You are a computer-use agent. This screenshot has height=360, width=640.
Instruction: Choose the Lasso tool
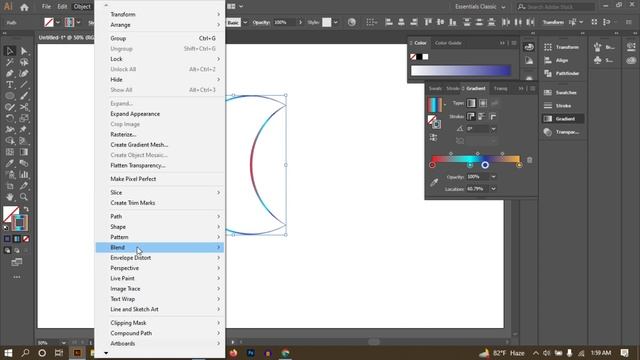(x=24, y=62)
